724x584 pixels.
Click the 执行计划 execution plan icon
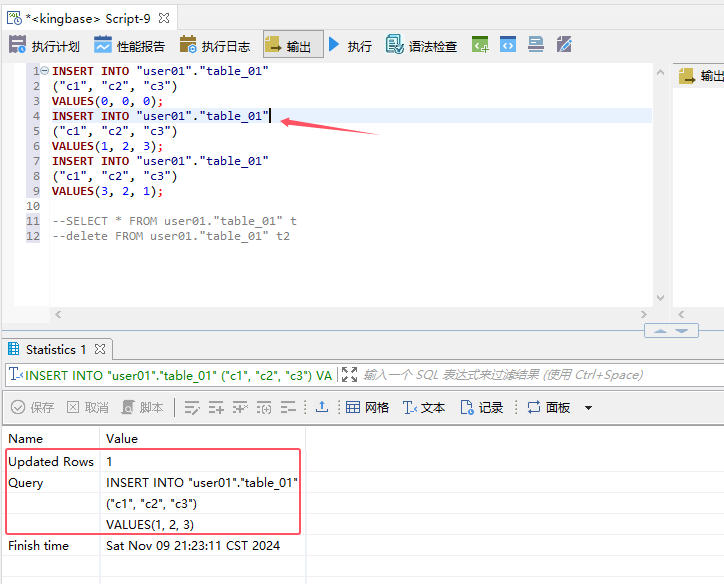tap(18, 45)
